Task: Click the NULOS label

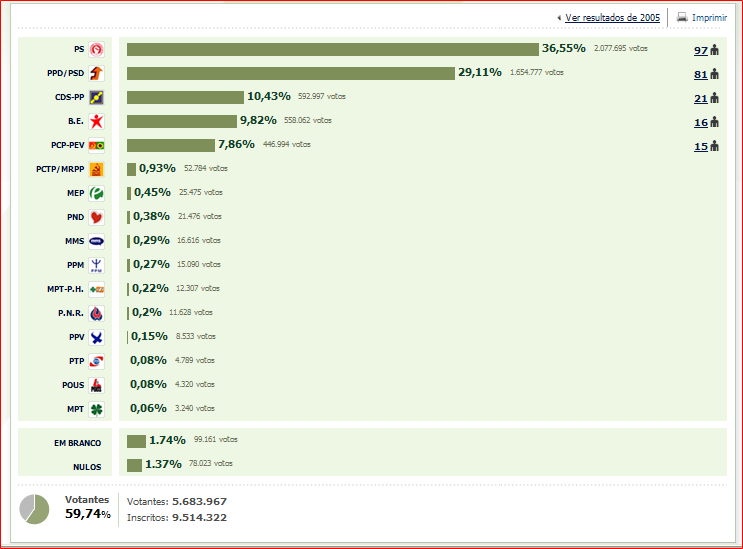Action: 87,467
